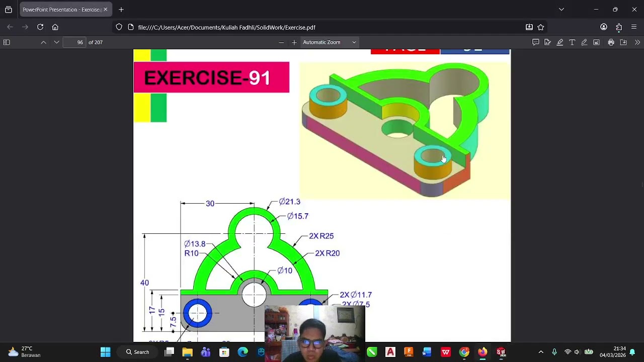Open a new tab with plus button
This screenshot has height=362, width=644.
click(x=121, y=10)
